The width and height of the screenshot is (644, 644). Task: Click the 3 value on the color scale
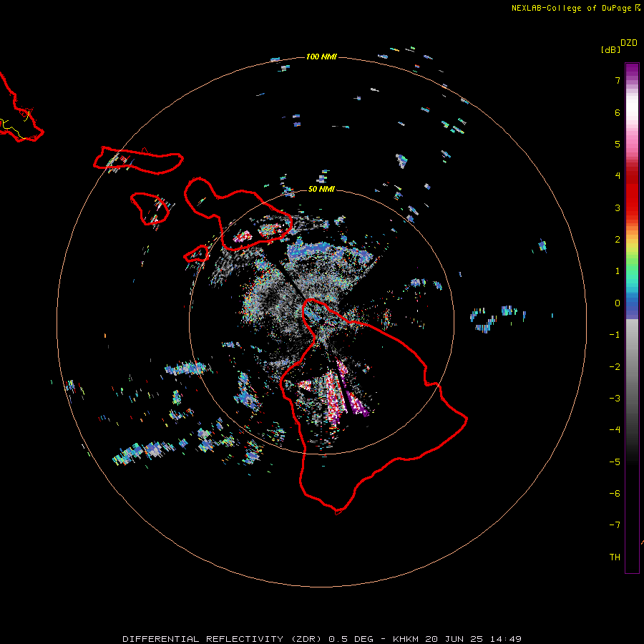point(618,208)
